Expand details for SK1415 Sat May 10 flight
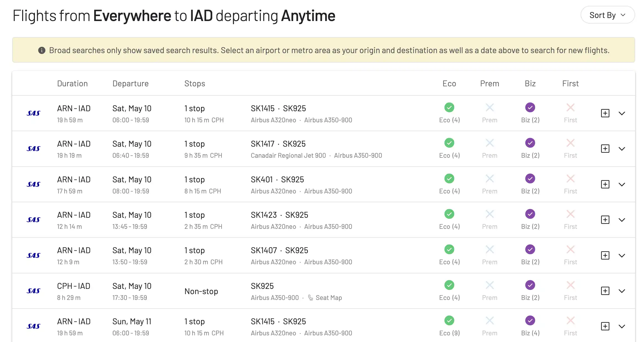 tap(622, 113)
